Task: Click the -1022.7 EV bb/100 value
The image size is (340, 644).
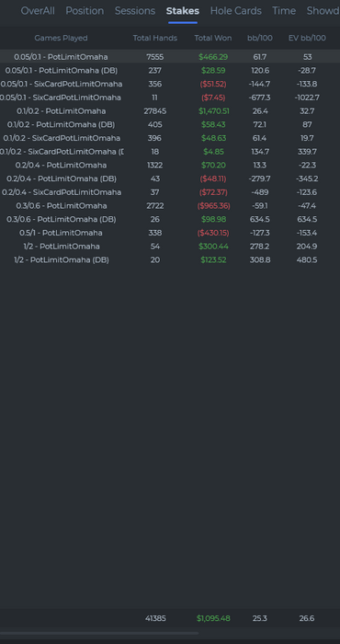Action: pyautogui.click(x=307, y=98)
